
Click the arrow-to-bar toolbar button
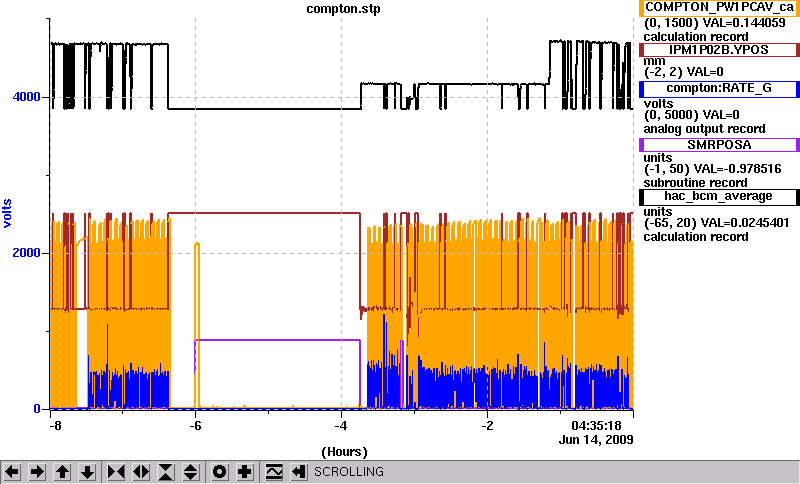pyautogui.click(x=299, y=472)
